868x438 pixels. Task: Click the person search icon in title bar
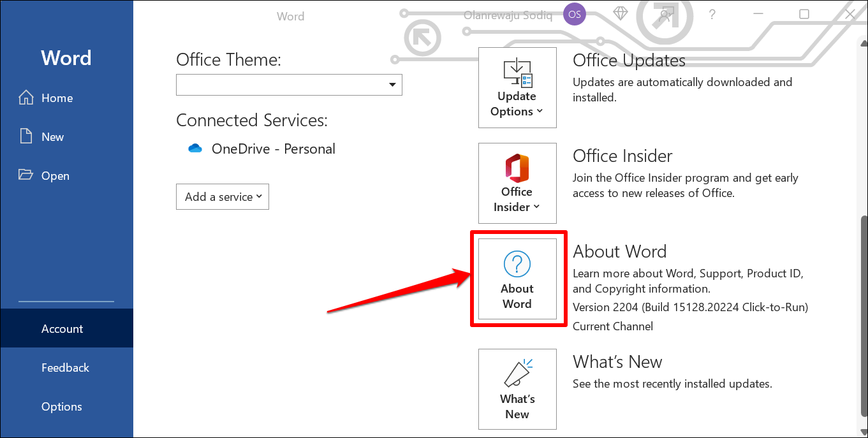click(666, 15)
